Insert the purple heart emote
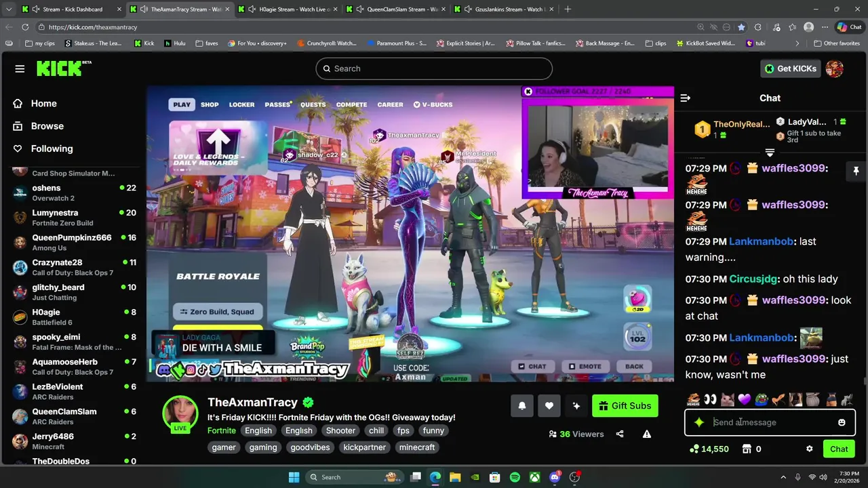The height and width of the screenshot is (488, 868). tap(745, 400)
